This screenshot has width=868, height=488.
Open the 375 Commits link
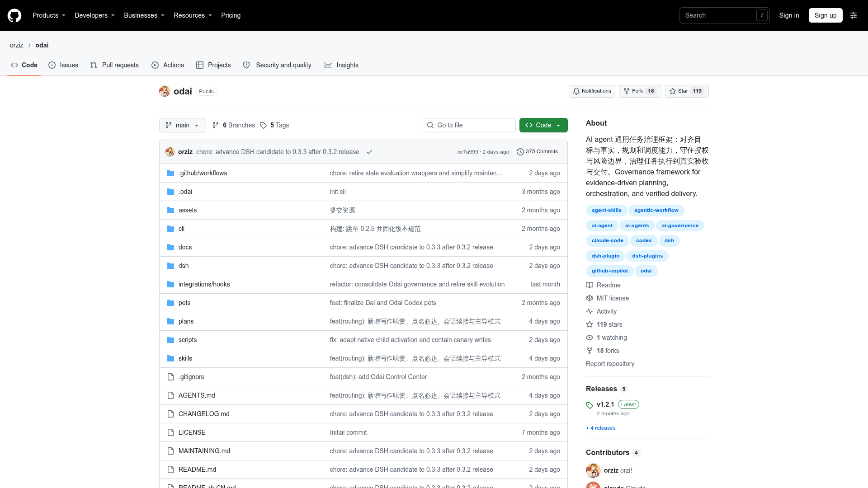[x=537, y=152]
